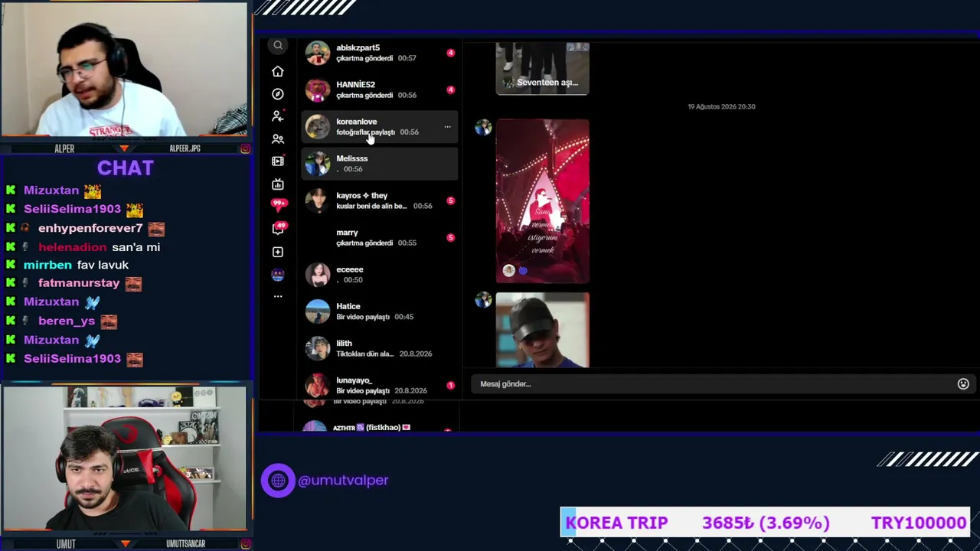Click the Instagram icon beside ALPEER.JPG

tap(245, 148)
